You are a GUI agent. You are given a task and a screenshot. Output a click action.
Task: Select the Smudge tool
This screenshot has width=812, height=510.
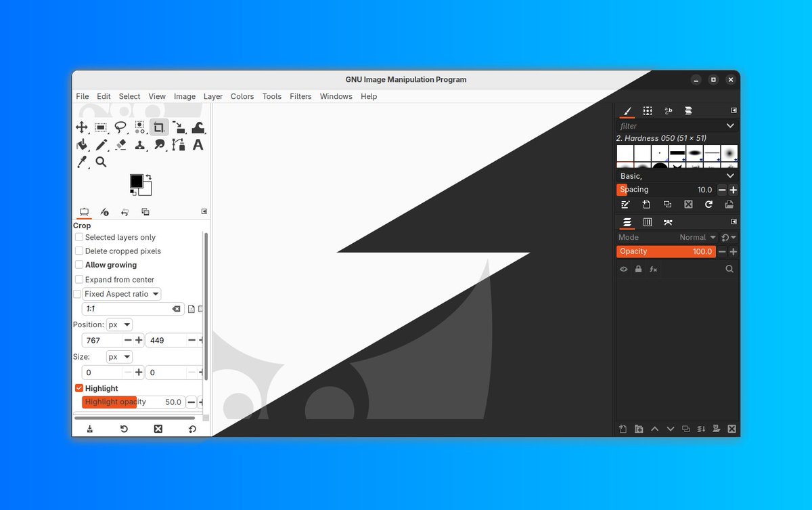159,144
